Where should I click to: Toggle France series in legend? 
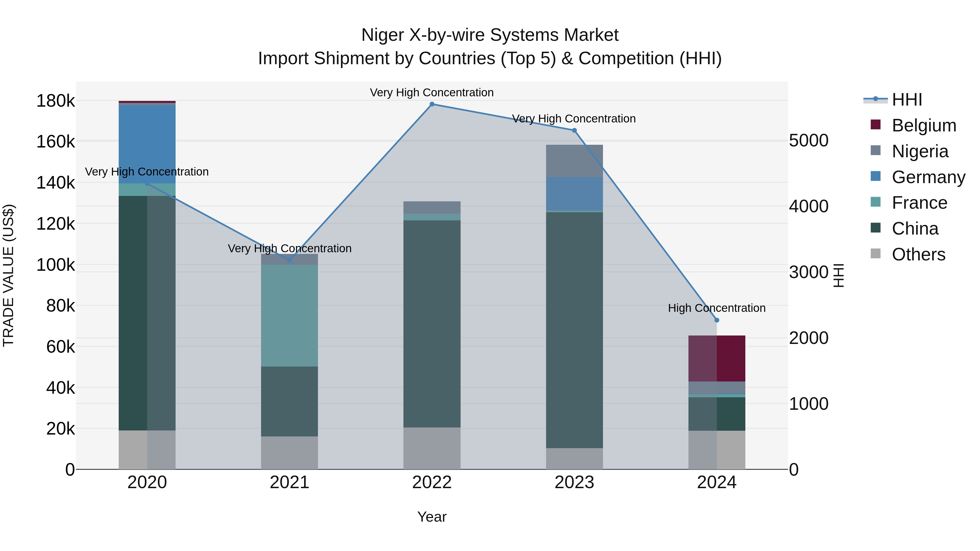click(x=909, y=203)
